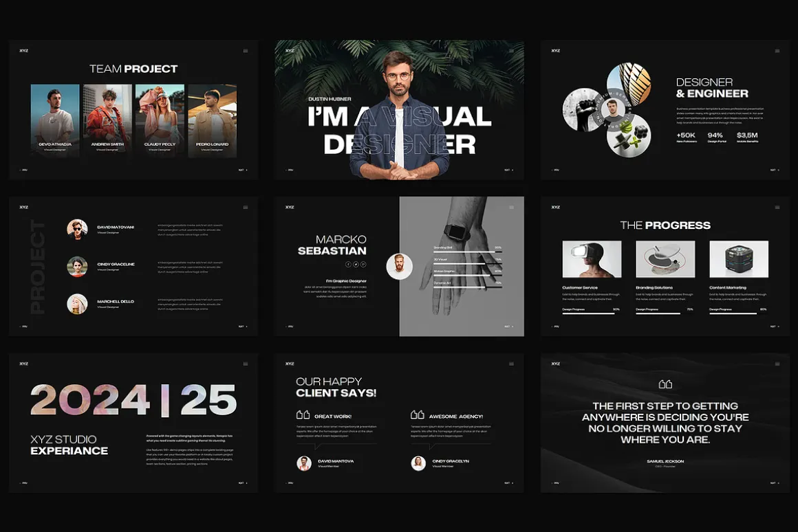Screen dimensions: 798x532
Task: Open hamburger menu icon on Team Project slide
Action: tap(246, 51)
